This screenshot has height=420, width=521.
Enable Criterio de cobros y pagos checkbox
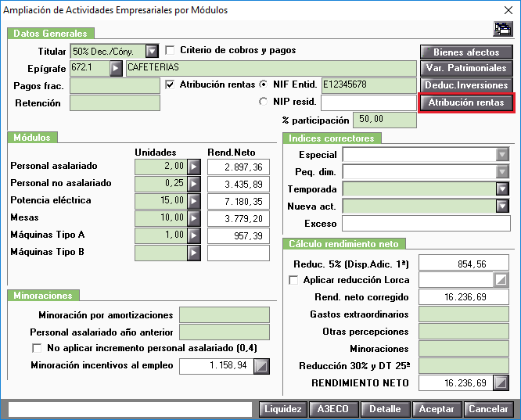pos(170,50)
